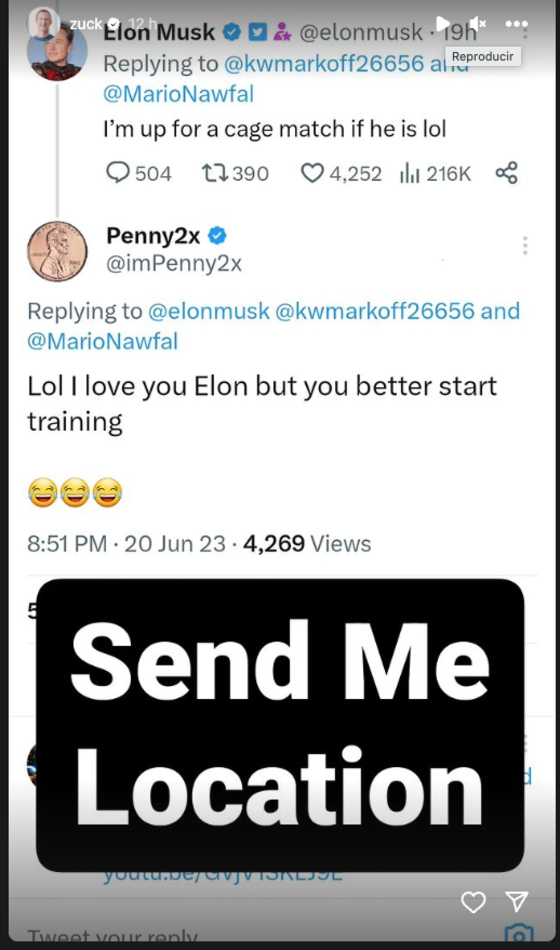Unmute the story audio

pyautogui.click(x=477, y=23)
